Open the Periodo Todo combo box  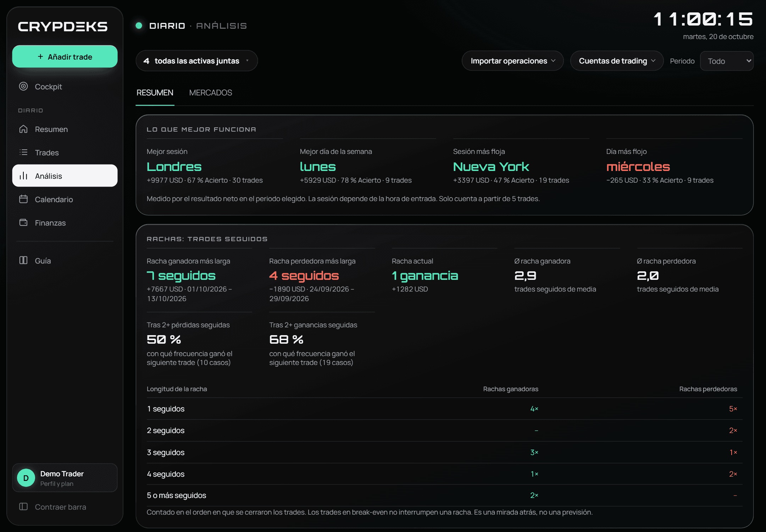pyautogui.click(x=727, y=61)
